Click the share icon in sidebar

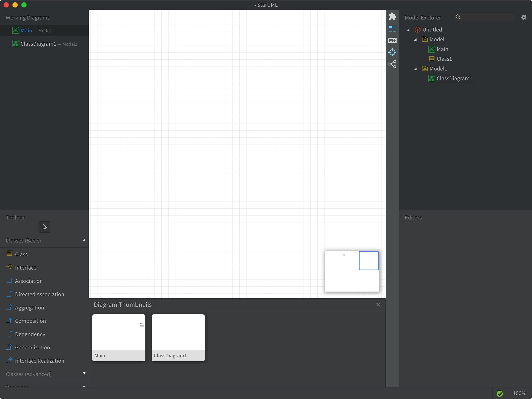point(392,64)
